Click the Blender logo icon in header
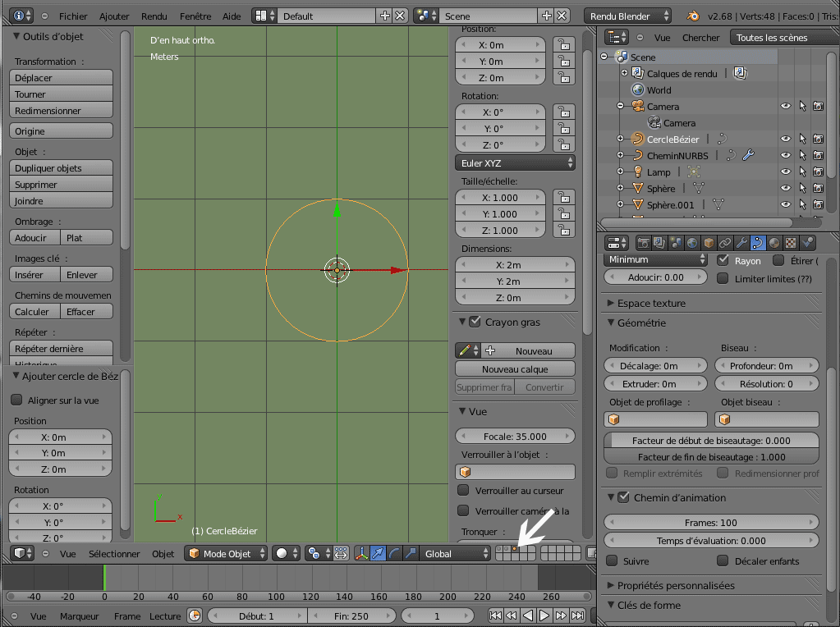Viewport: 840px width, 627px height. coord(693,16)
